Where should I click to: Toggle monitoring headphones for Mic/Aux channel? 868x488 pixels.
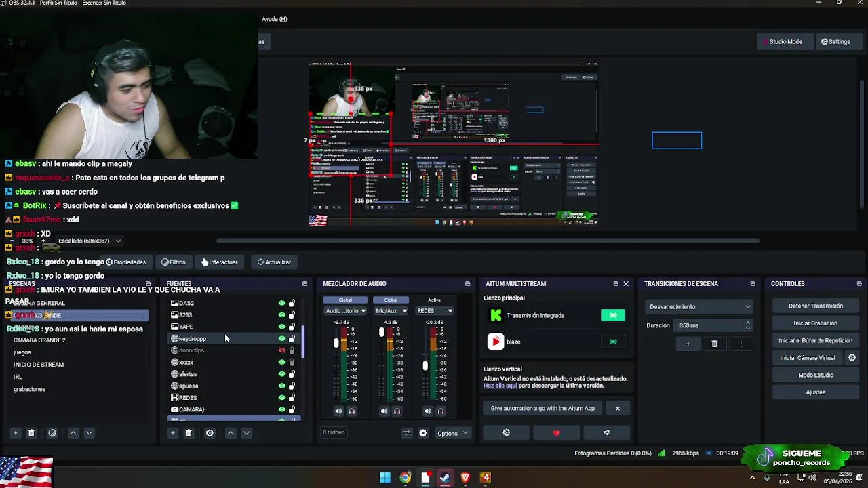coord(397,411)
